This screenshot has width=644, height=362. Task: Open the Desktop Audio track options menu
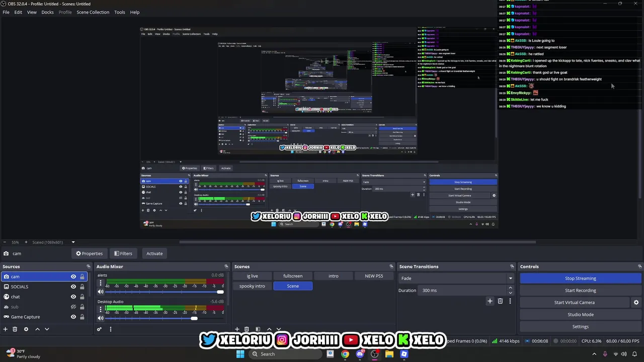point(101,309)
